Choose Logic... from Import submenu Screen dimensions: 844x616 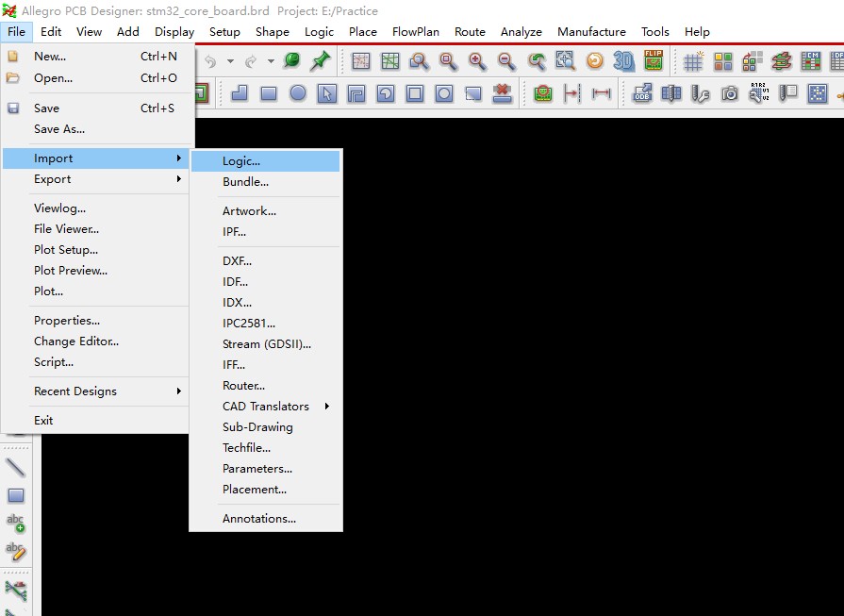coord(266,161)
